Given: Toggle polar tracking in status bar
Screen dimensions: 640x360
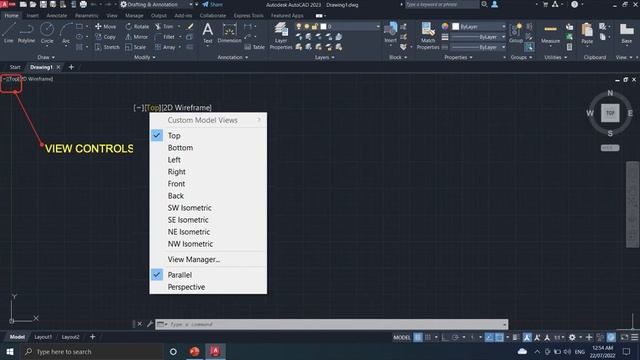Looking at the screenshot, I should coord(456,337).
